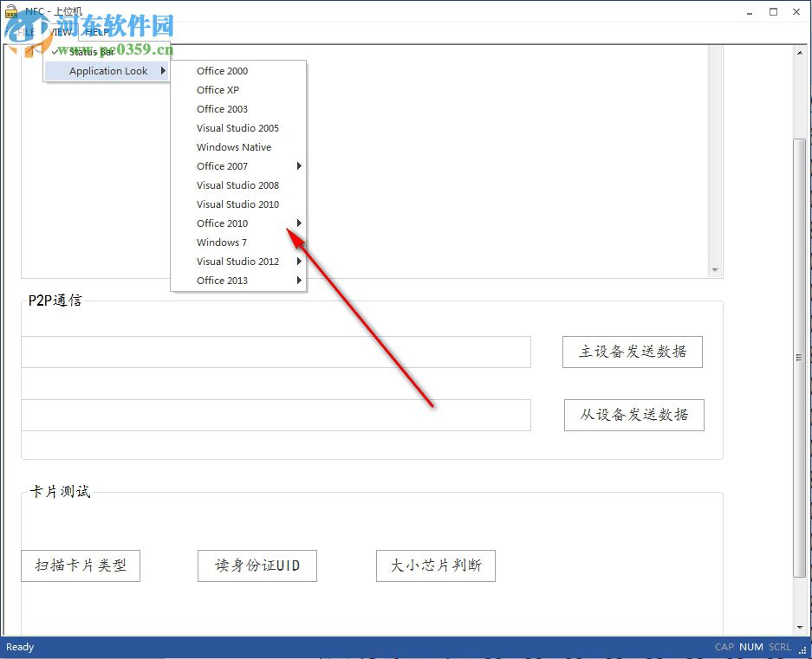812x659 pixels.
Task: Click the main window vertical scrollbar thumb
Action: (800, 357)
